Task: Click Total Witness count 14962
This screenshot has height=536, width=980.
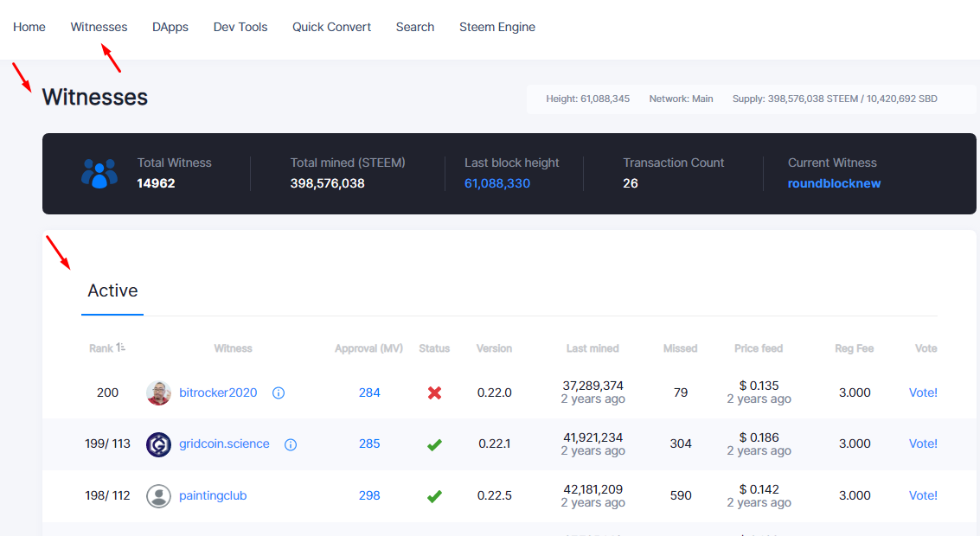Action: (x=157, y=183)
